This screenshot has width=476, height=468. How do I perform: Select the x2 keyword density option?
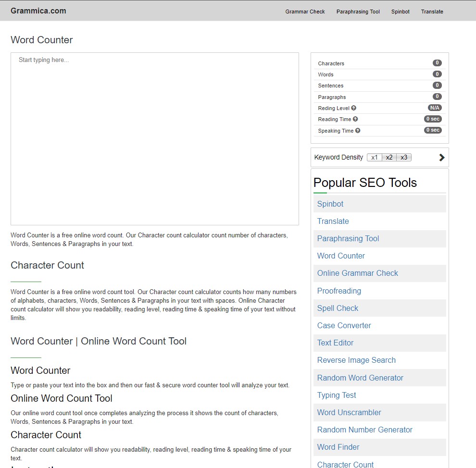pos(389,158)
